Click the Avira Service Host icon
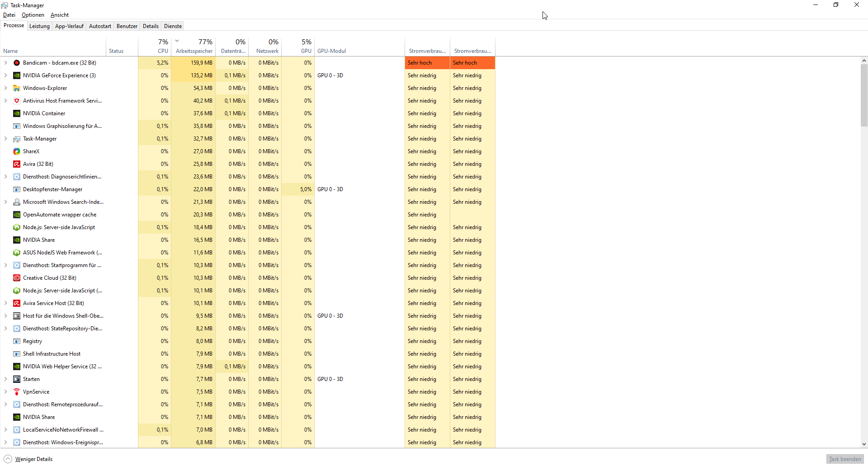The height and width of the screenshot is (470, 868). pyautogui.click(x=17, y=303)
